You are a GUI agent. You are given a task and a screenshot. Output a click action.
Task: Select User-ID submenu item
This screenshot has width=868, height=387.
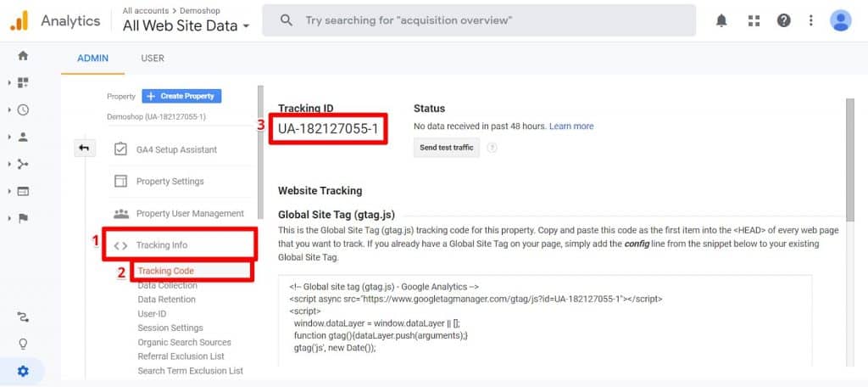pos(153,314)
